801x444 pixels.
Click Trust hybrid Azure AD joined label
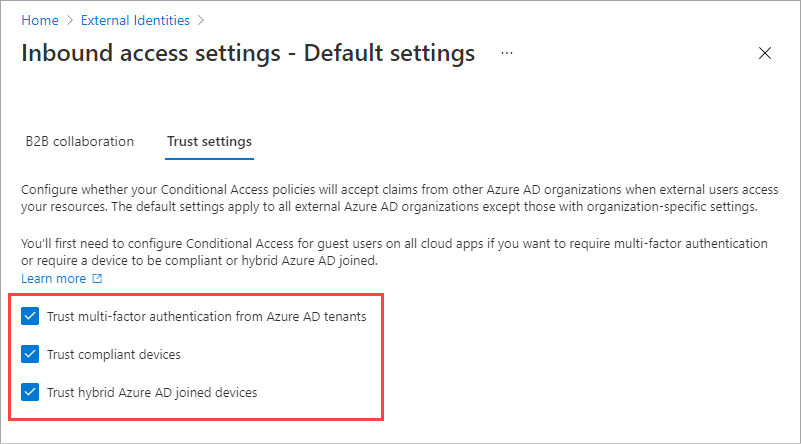(152, 392)
